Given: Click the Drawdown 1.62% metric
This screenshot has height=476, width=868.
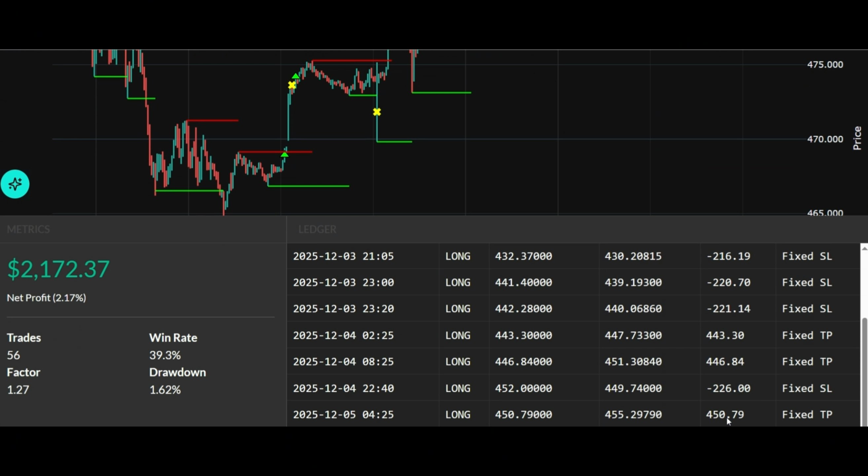Looking at the screenshot, I should [165, 390].
